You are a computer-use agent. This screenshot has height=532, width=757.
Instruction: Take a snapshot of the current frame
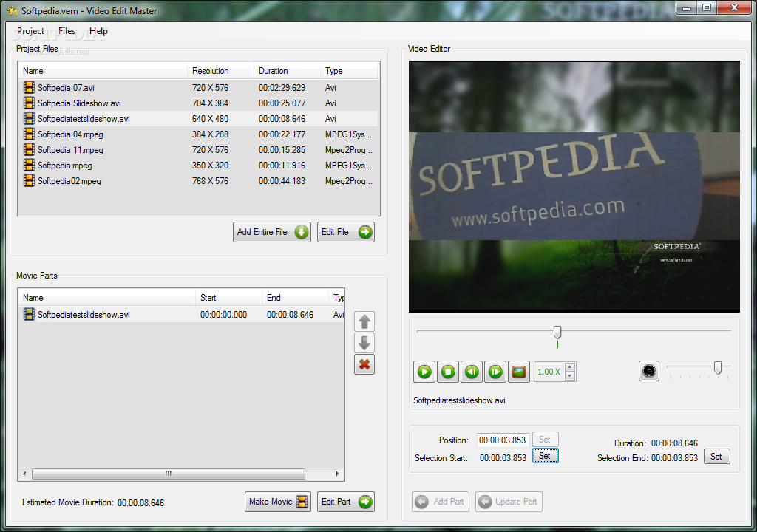click(519, 372)
